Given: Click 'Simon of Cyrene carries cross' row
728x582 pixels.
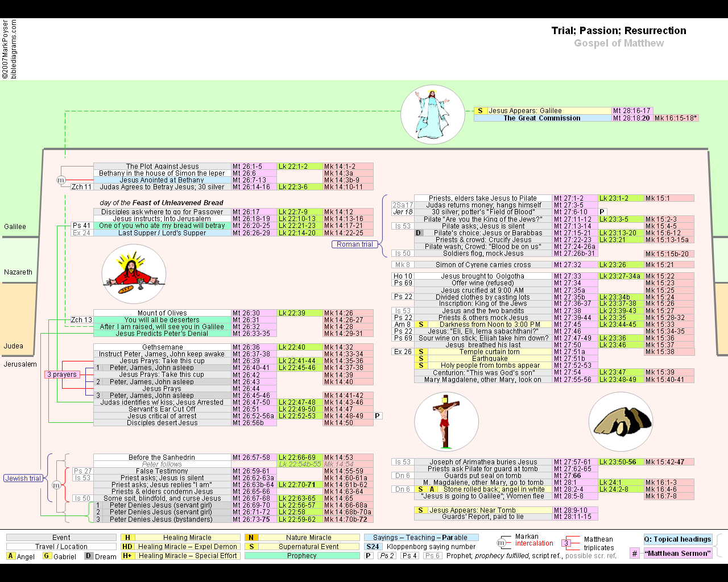Looking at the screenshot, I should coord(483,264).
